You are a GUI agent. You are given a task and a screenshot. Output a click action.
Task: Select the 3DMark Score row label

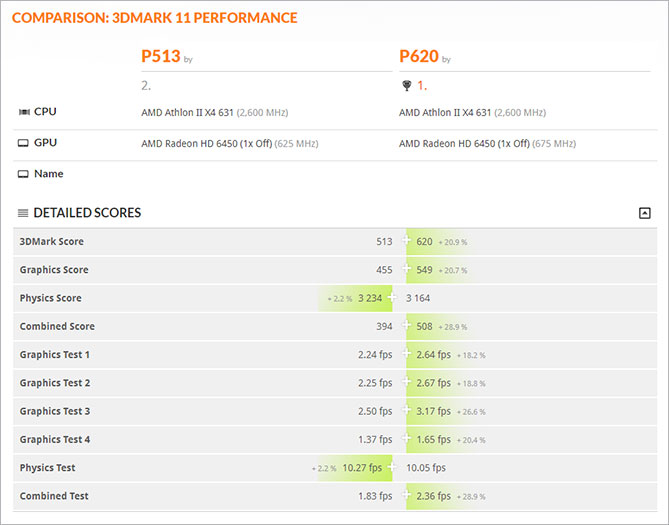pyautogui.click(x=52, y=242)
